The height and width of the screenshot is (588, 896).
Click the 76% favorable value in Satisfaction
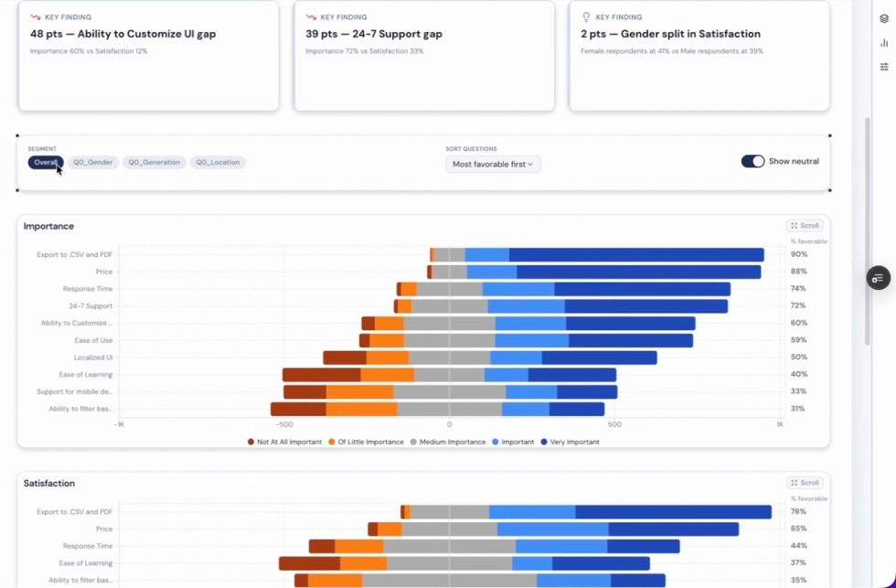[798, 511]
